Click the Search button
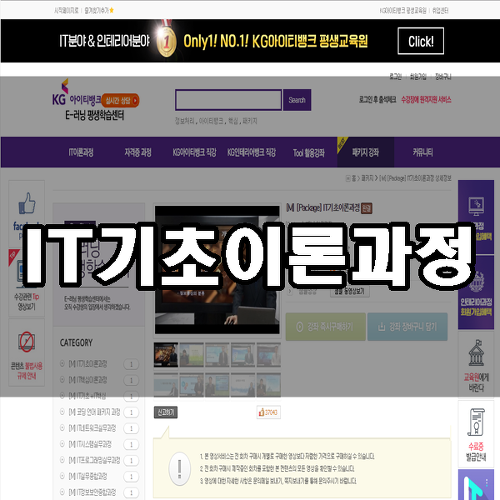 click(x=297, y=100)
